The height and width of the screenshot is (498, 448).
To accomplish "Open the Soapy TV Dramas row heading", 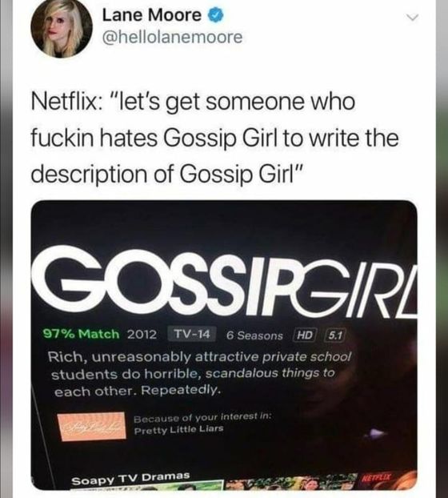I will point(130,478).
